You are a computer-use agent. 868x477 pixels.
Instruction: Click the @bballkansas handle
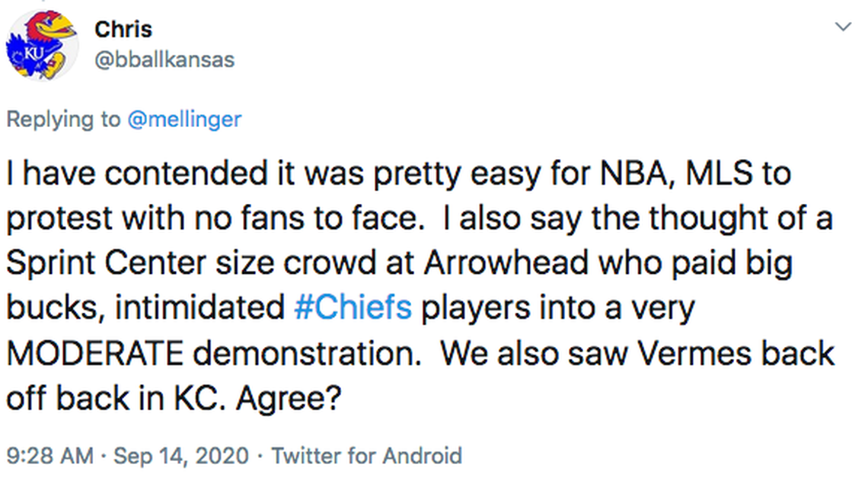coord(164,59)
